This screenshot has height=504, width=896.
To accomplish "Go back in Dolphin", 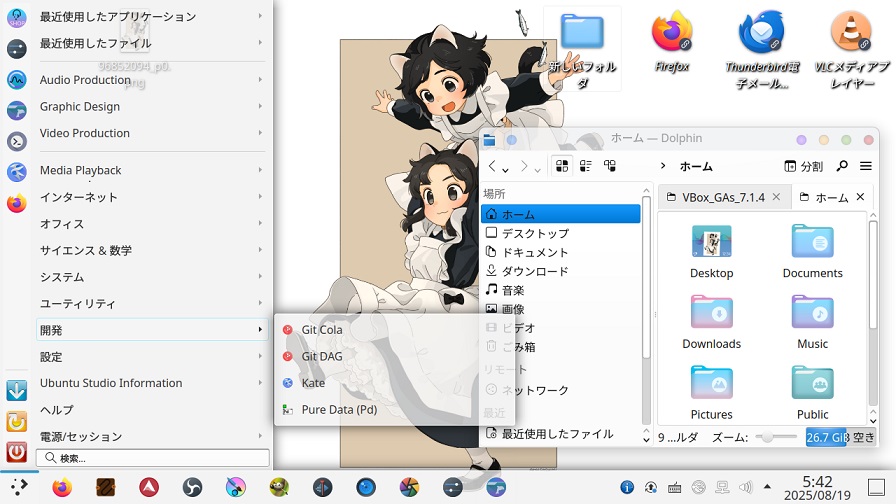I will [492, 166].
